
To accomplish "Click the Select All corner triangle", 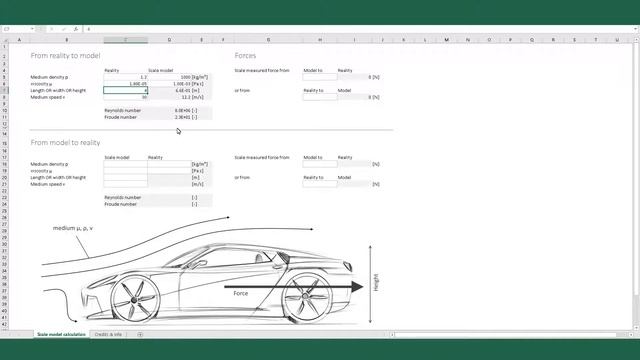I will [x=5, y=40].
